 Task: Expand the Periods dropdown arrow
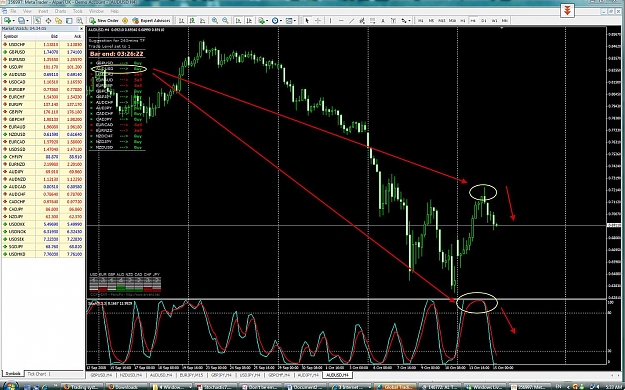pos(281,20)
